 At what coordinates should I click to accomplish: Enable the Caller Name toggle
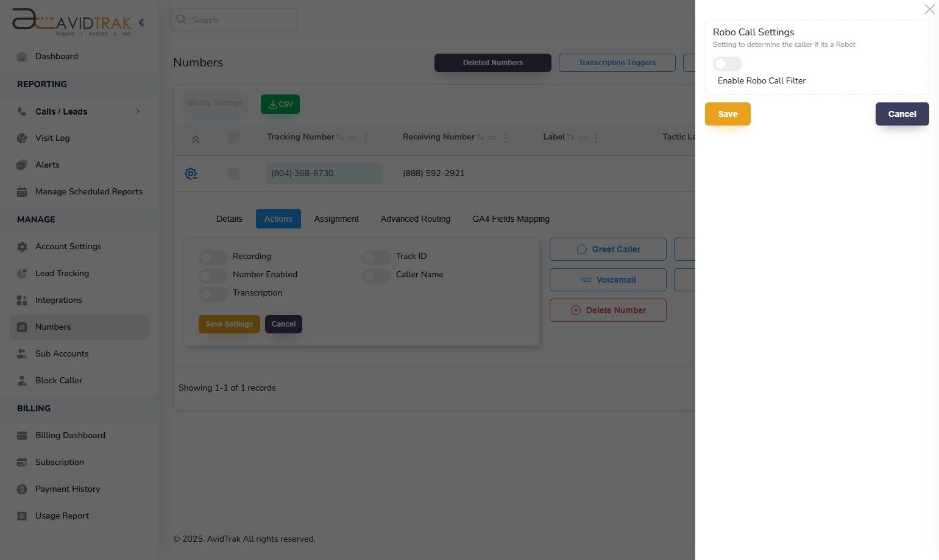tap(376, 276)
